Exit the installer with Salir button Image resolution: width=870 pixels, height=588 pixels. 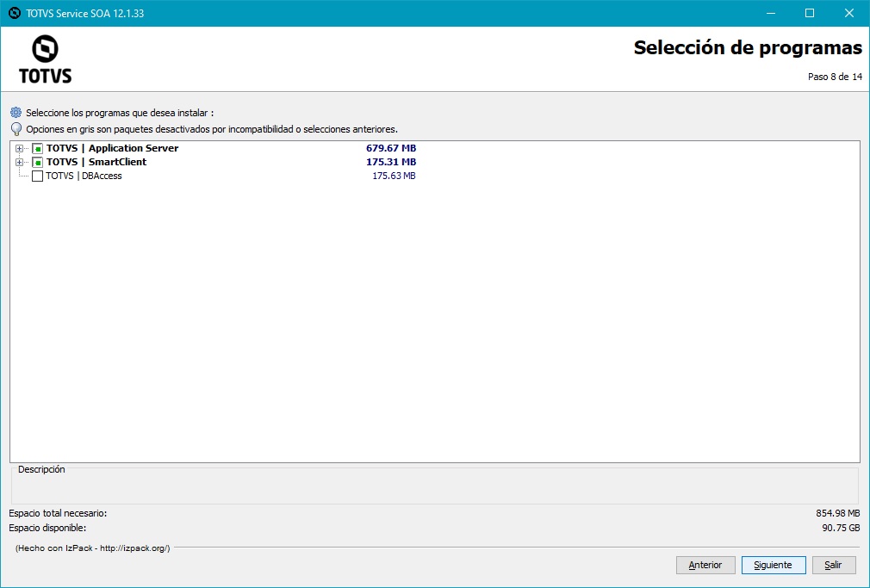click(x=833, y=566)
